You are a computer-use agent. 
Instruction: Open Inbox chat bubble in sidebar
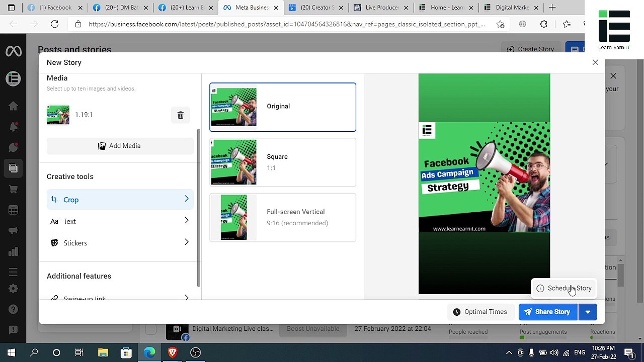point(13,147)
